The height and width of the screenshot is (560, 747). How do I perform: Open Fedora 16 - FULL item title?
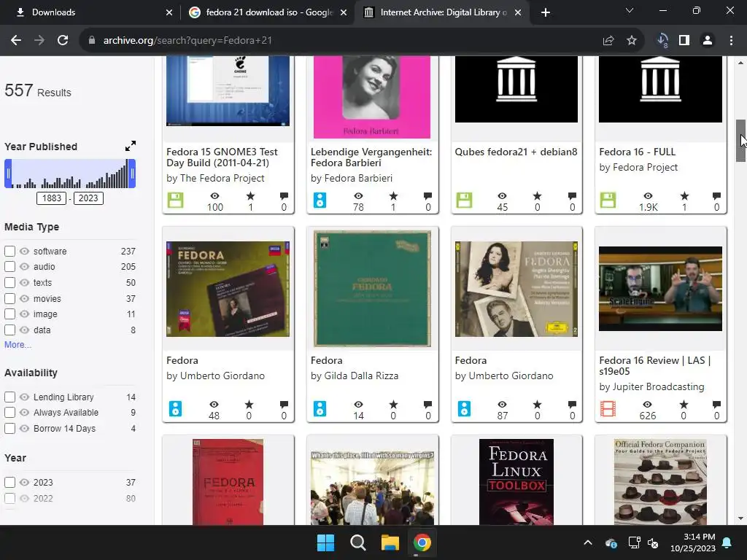point(638,152)
